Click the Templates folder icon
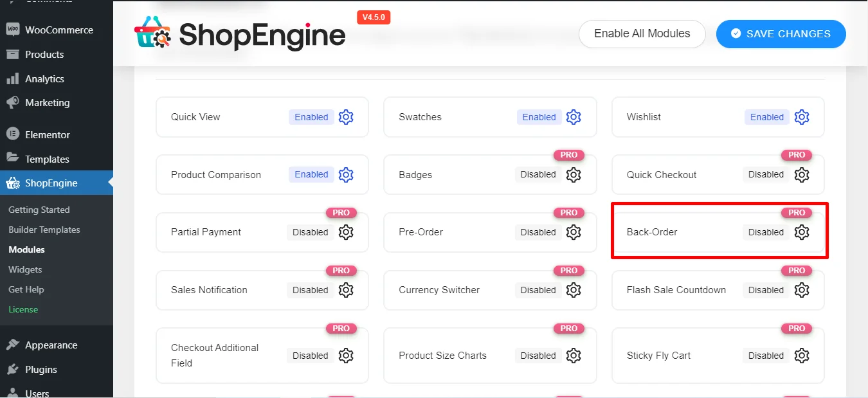The width and height of the screenshot is (868, 398). point(12,158)
